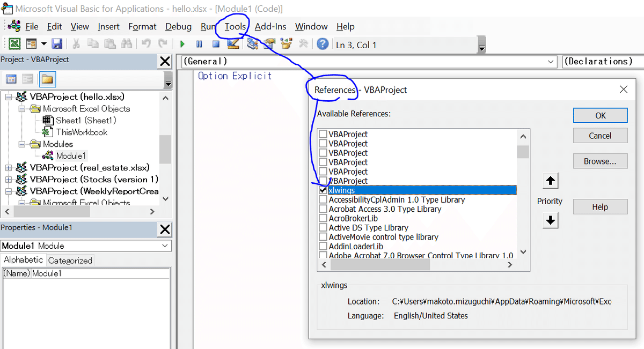Collapse the VBAProject (WeeklyReportCrea node
The width and height of the screenshot is (644, 349).
point(9,191)
